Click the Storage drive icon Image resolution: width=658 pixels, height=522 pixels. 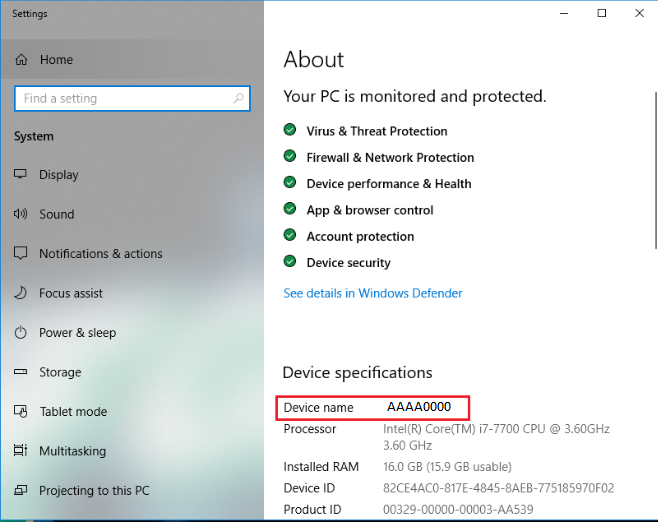(20, 372)
